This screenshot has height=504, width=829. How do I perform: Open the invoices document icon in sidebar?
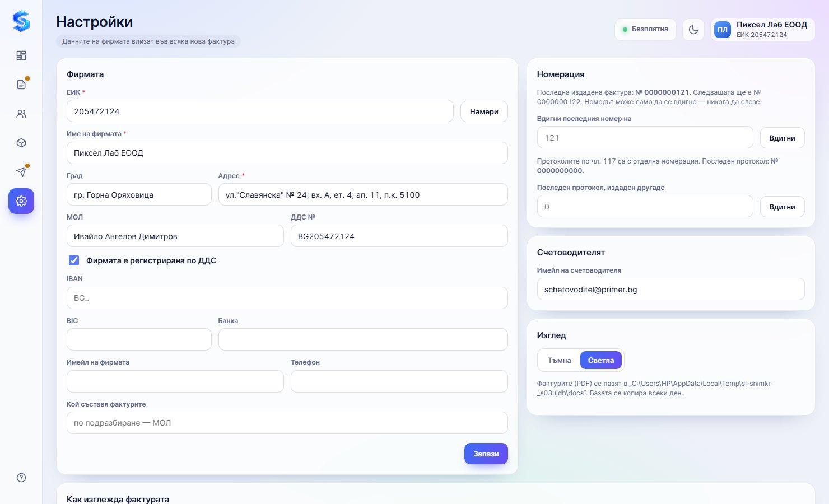point(21,85)
